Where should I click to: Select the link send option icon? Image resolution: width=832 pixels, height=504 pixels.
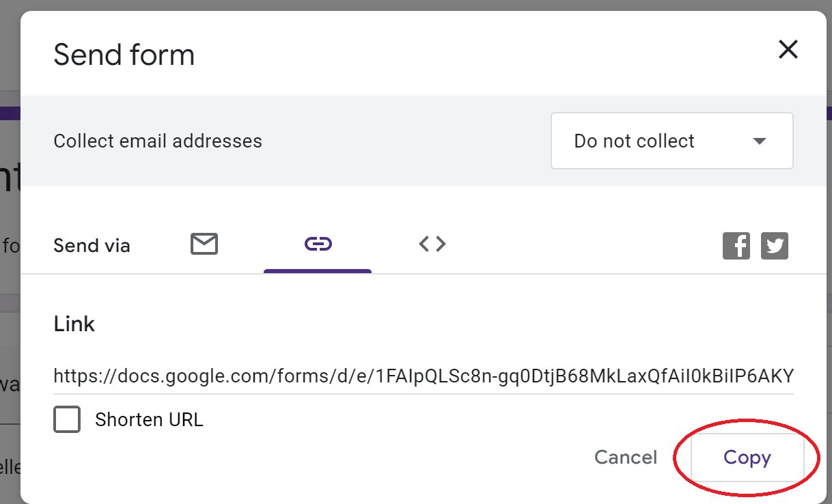pyautogui.click(x=318, y=244)
